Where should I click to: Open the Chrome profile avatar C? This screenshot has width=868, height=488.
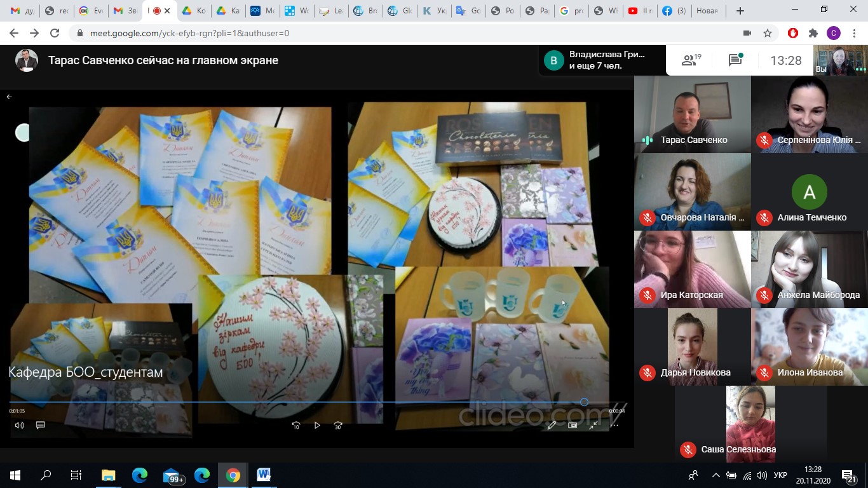pos(834,33)
